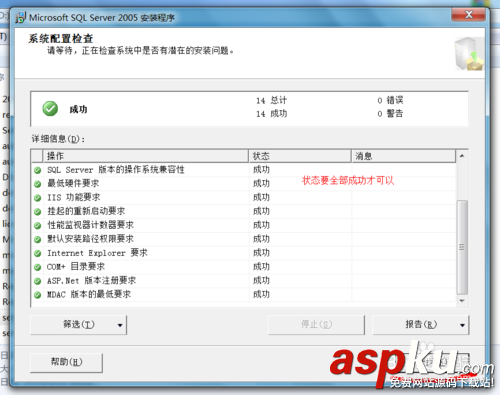The height and width of the screenshot is (395, 500).
Task: Click the 14 成功 summary count
Action: (272, 114)
